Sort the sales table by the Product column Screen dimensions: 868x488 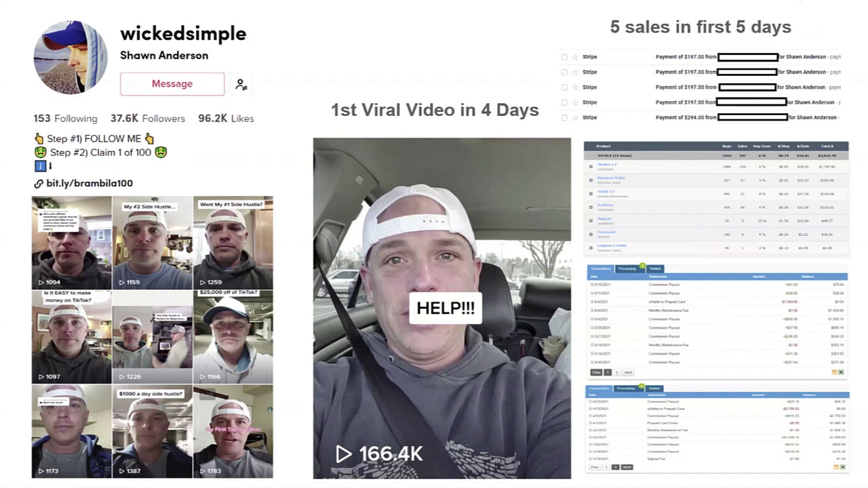coord(603,146)
